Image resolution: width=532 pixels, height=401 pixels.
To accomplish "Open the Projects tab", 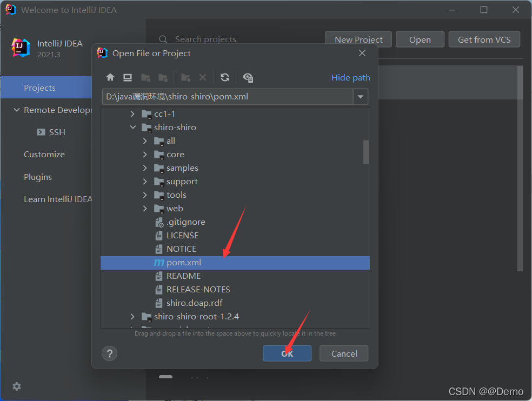I will (x=46, y=88).
